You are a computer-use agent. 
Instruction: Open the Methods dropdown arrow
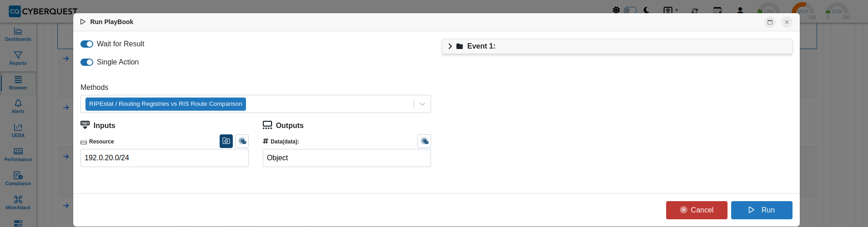click(x=422, y=104)
